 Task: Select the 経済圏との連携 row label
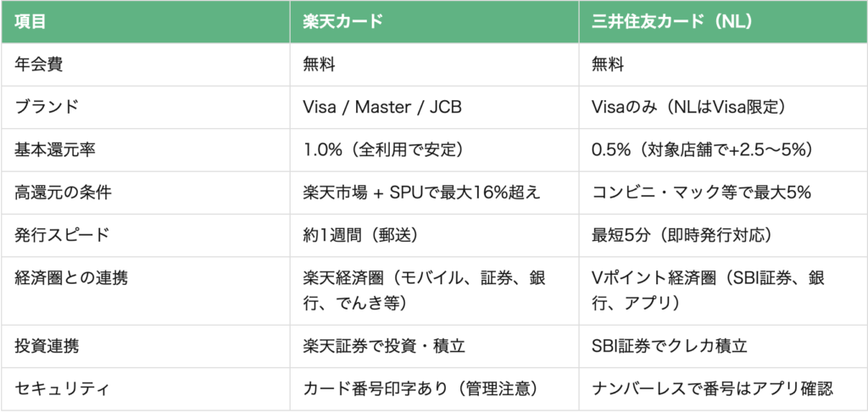point(71,278)
